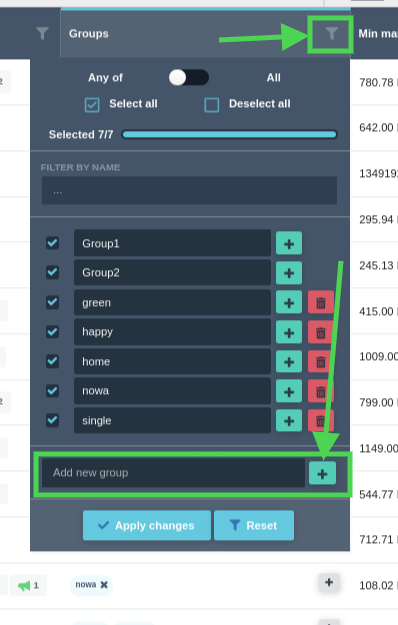398x625 pixels.
Task: Click the Min ma column header
Action: pyautogui.click(x=378, y=33)
